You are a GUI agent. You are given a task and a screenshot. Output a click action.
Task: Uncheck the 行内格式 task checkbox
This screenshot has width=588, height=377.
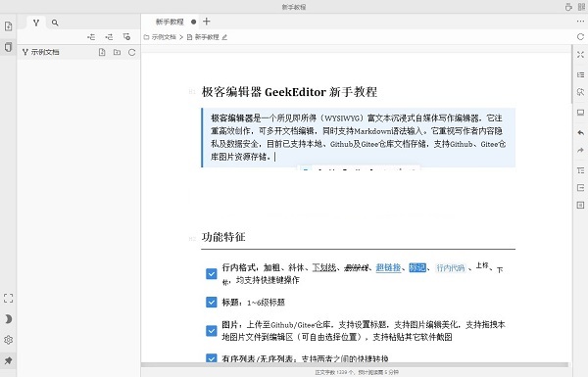coord(212,274)
